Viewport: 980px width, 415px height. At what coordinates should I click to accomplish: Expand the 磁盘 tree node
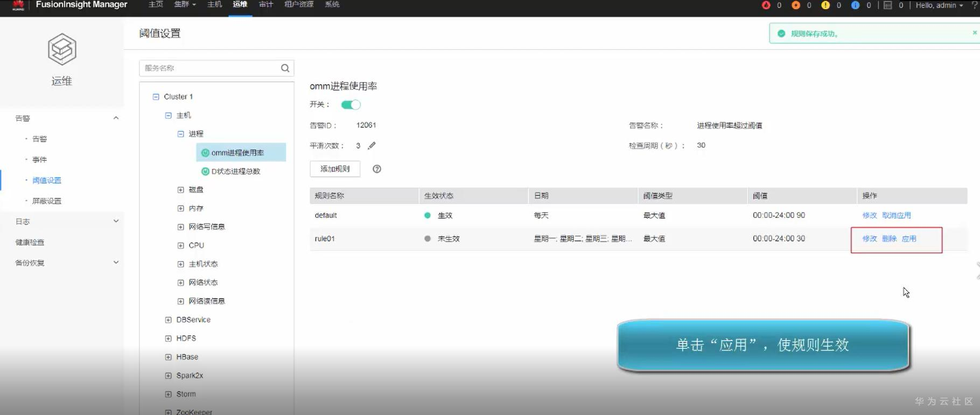click(181, 189)
